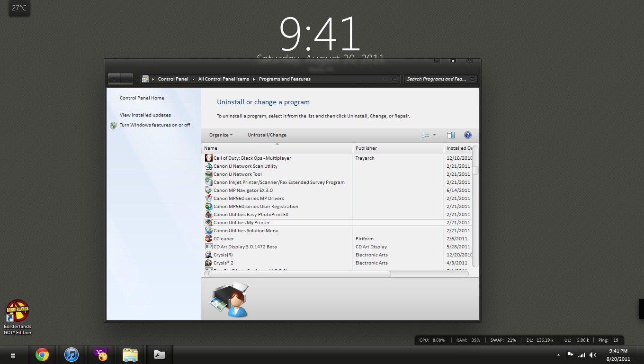Click the Crysis 2 program icon
The width and height of the screenshot is (644, 364).
tap(208, 263)
